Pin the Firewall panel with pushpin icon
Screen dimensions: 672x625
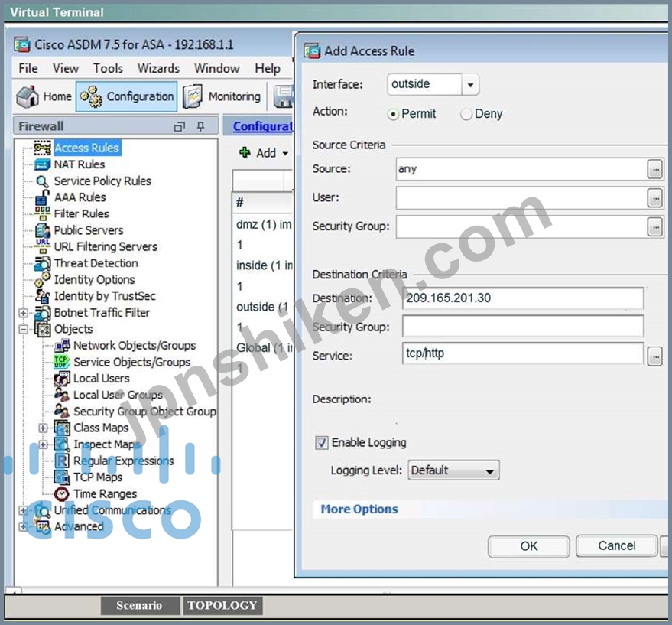200,126
